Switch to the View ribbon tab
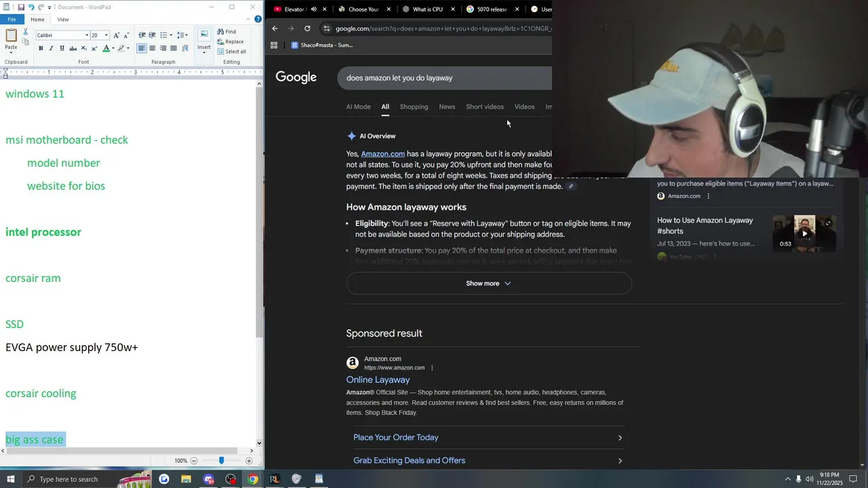 [62, 20]
